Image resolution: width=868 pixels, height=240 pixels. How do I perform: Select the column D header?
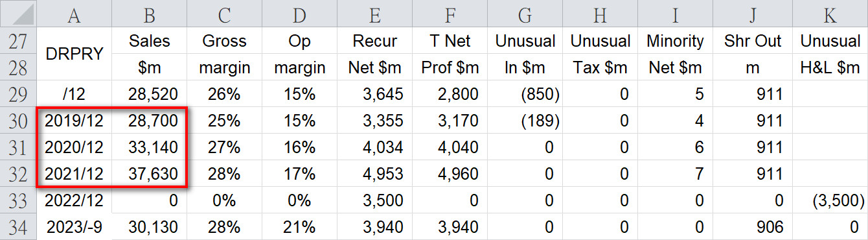coord(299,13)
